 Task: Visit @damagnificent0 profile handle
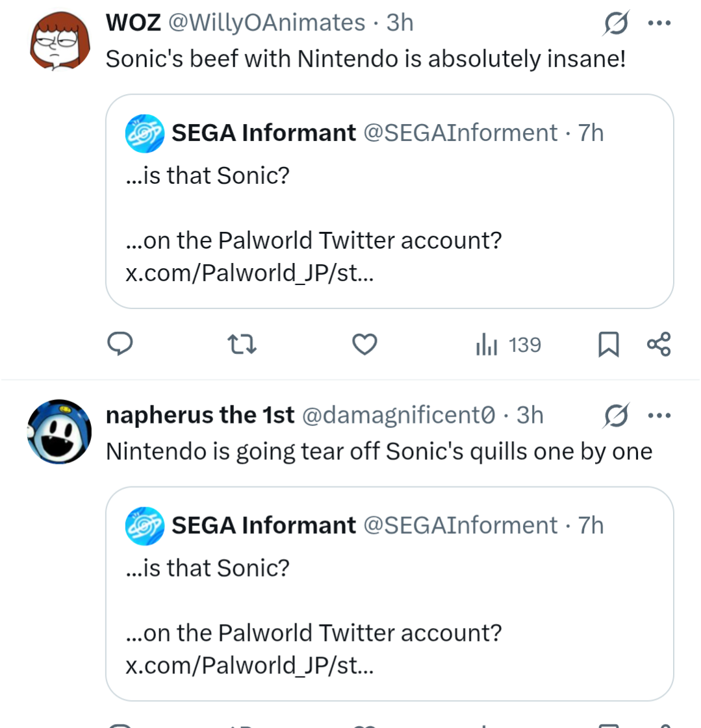click(398, 416)
